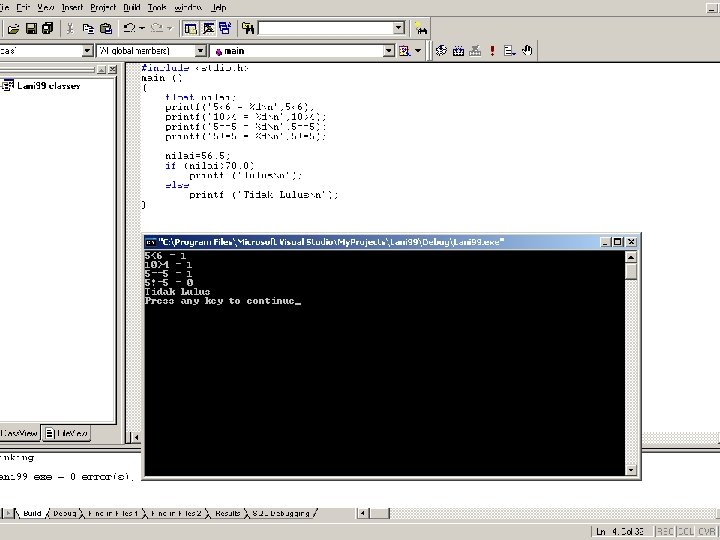Select the Find in Files 2 tab

coord(176,513)
